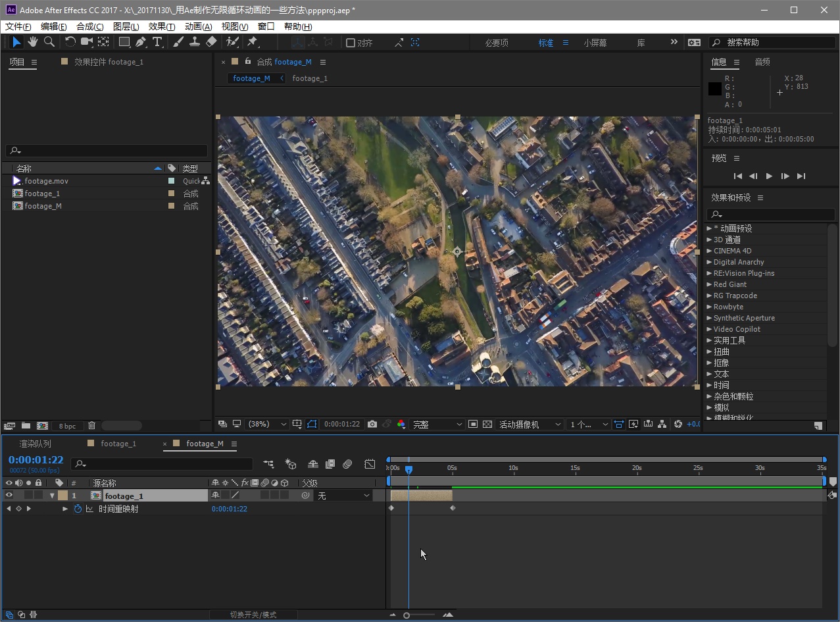Hide the footage_1 layer with eye toggle

(9, 496)
